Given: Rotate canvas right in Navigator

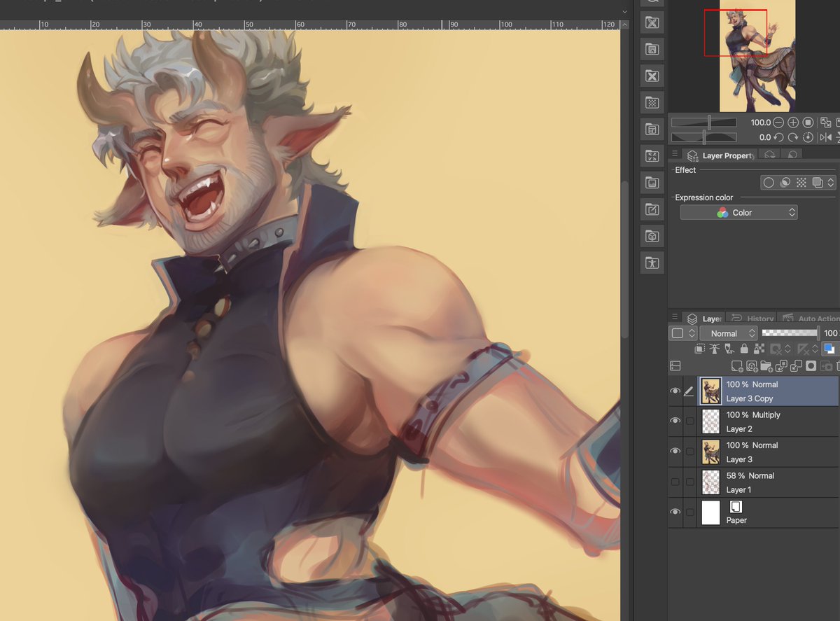Looking at the screenshot, I should click(x=793, y=137).
